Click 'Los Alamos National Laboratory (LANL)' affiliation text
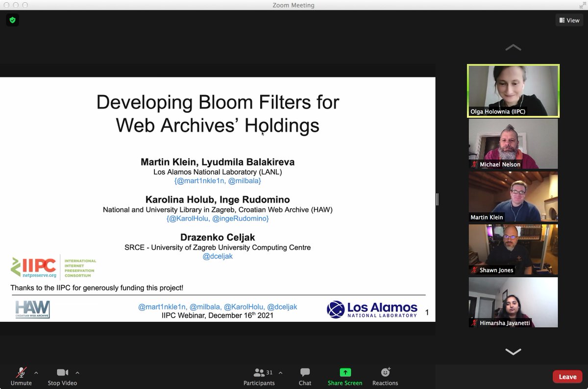The height and width of the screenshot is (389, 588). pyautogui.click(x=218, y=172)
